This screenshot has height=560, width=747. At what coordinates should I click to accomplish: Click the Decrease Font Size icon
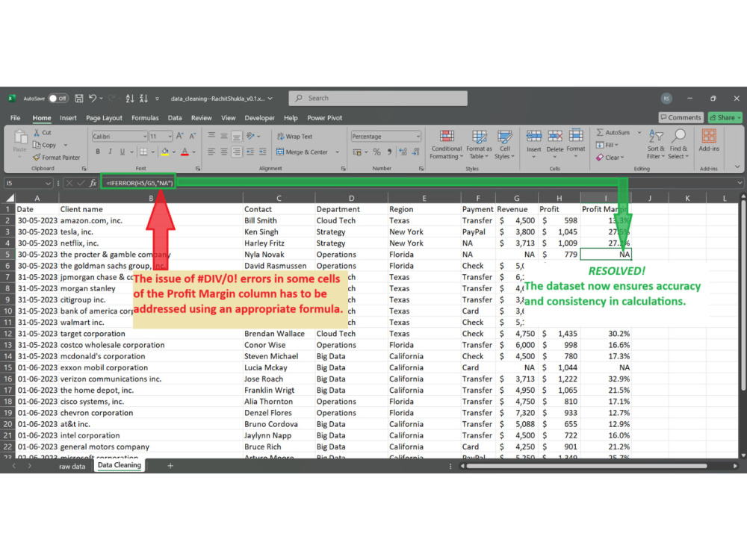(193, 136)
